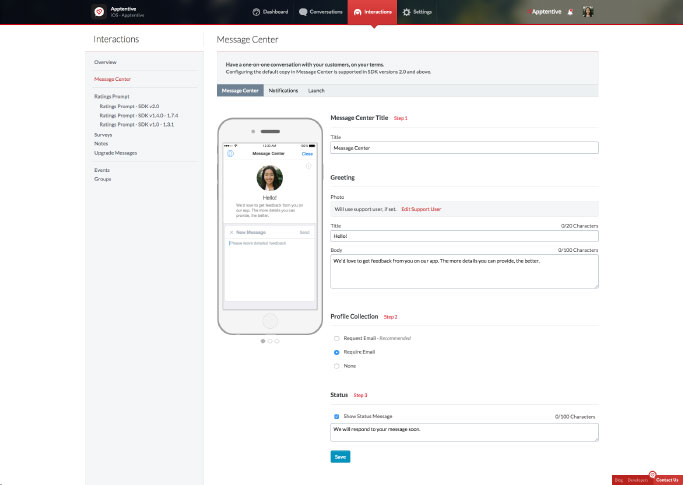Click the info icon in phone preview
683x485 pixels.
click(x=308, y=166)
